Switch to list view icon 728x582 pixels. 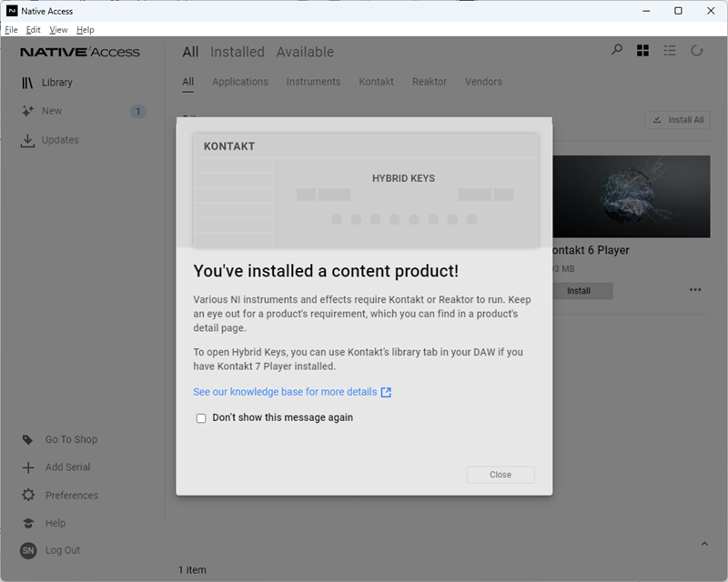pyautogui.click(x=670, y=51)
